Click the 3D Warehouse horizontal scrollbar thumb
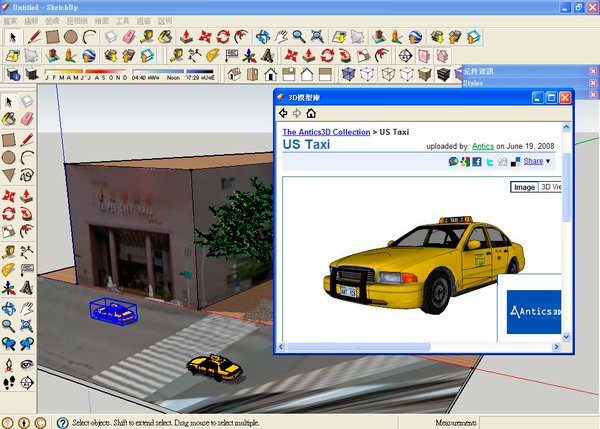This screenshot has width=600, height=429. coord(359,347)
